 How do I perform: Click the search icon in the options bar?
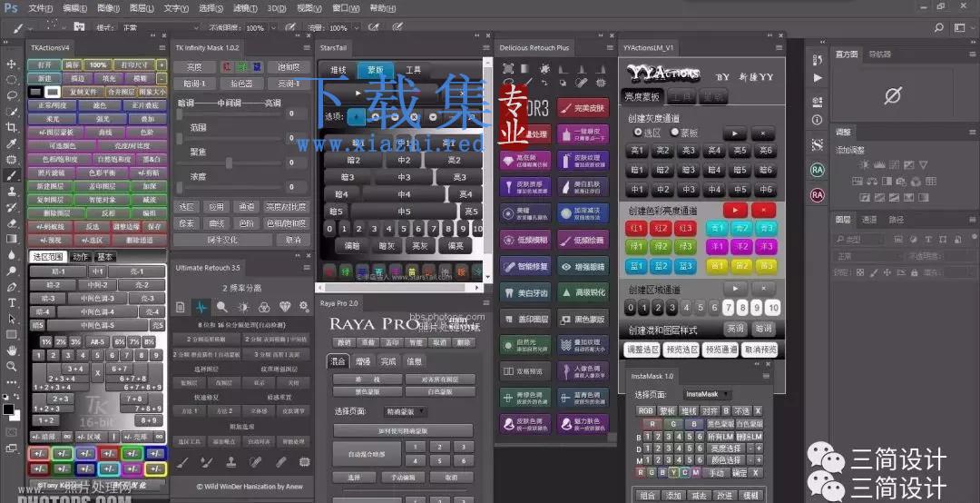pos(939,28)
